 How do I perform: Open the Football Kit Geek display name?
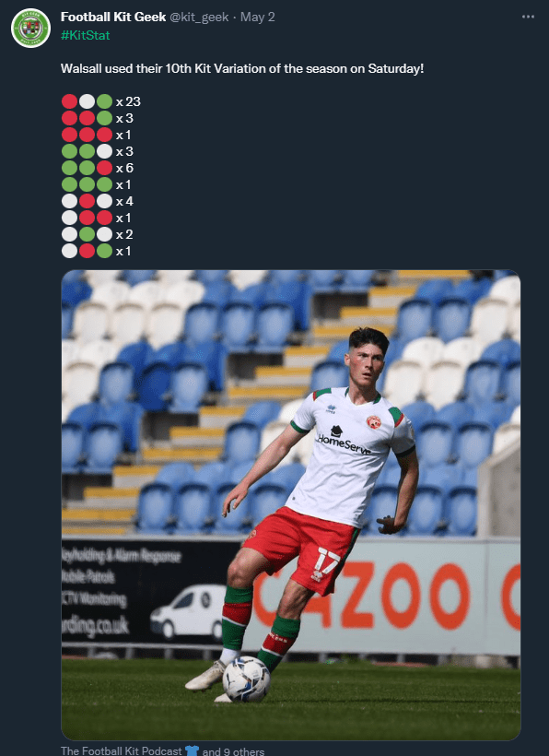tap(113, 17)
